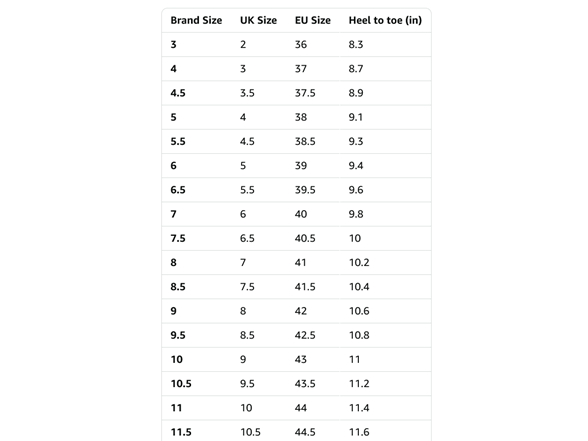The width and height of the screenshot is (588, 441).
Task: Click EU size 38 cell
Action: pyautogui.click(x=301, y=117)
